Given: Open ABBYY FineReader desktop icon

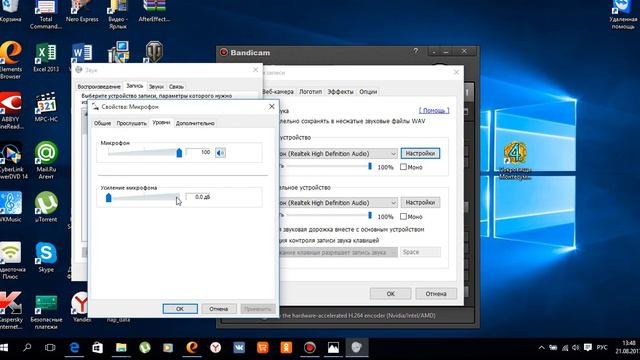Looking at the screenshot, I should [x=11, y=111].
